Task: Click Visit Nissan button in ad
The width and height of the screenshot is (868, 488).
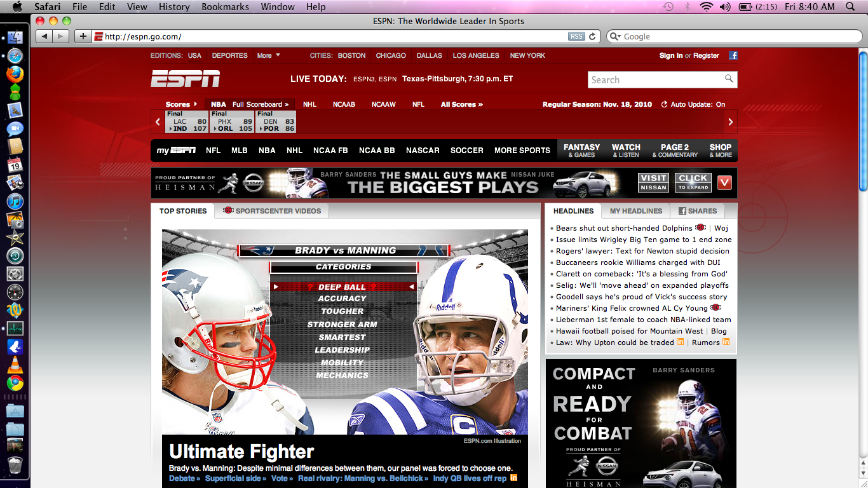Action: (x=653, y=183)
